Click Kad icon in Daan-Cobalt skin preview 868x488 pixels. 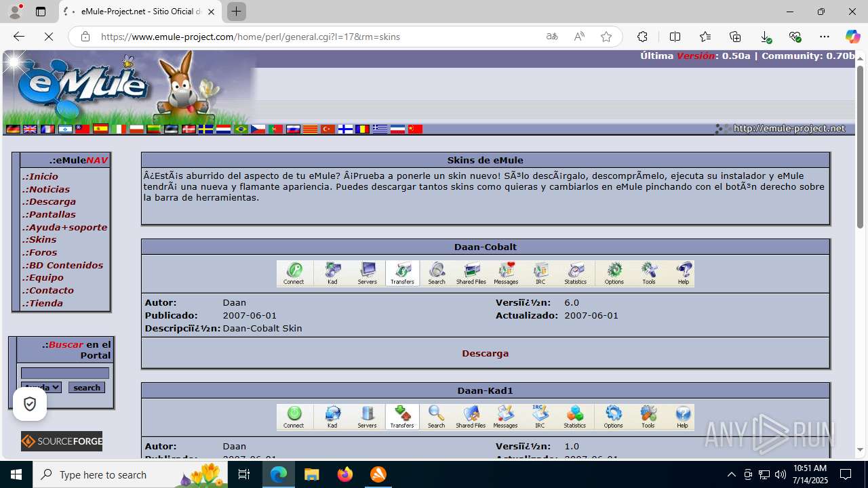[332, 273]
